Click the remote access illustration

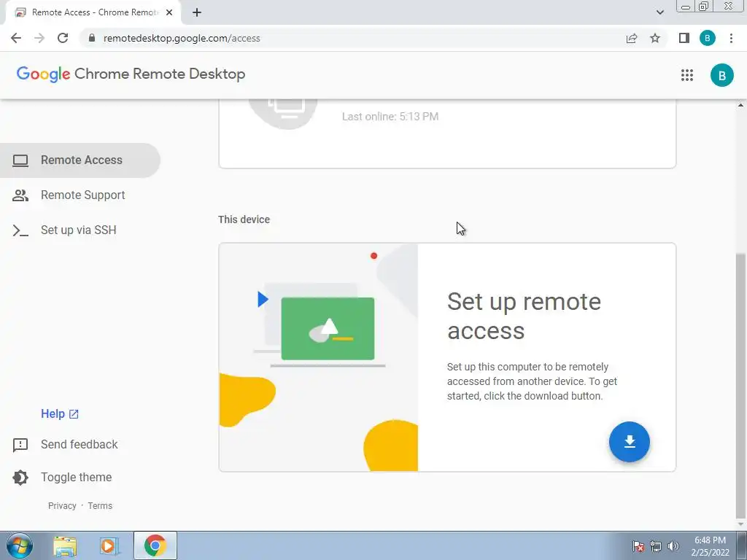[x=318, y=357]
